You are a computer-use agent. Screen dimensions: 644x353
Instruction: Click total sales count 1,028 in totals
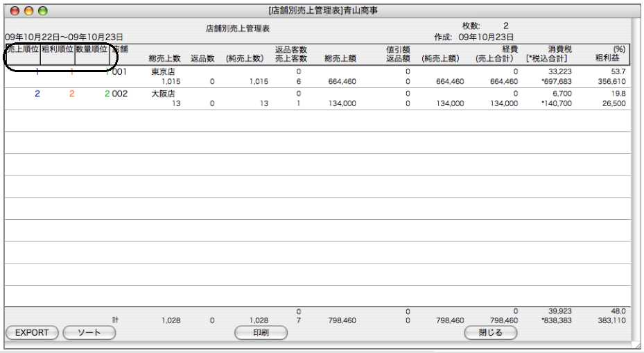point(171,320)
